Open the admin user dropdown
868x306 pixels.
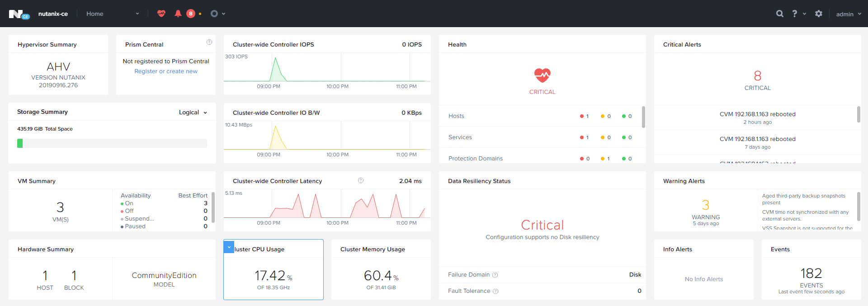coord(849,14)
